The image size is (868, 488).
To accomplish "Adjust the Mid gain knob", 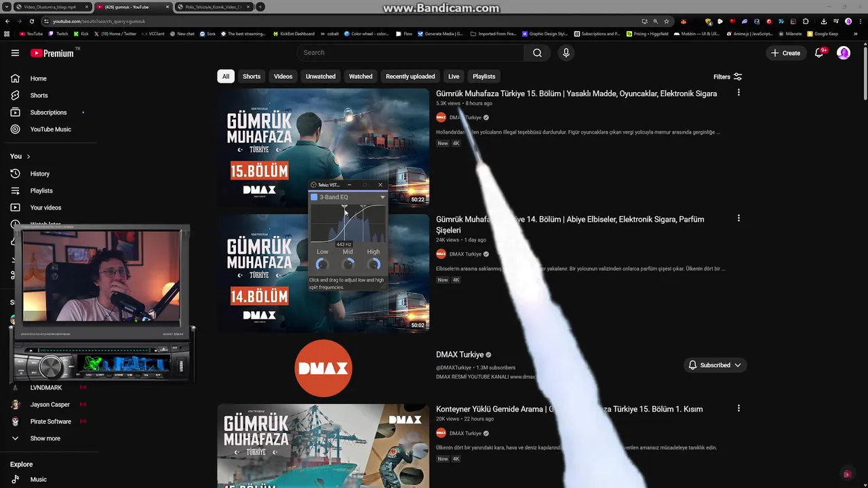I will click(x=348, y=264).
